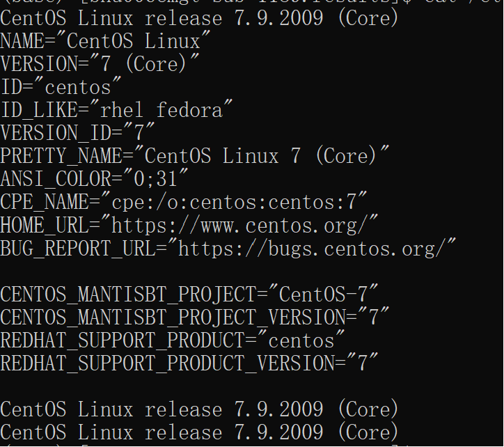Click the REDHAT_SUPPORT_PRODUCT_VERSION="7" line

pos(189,363)
